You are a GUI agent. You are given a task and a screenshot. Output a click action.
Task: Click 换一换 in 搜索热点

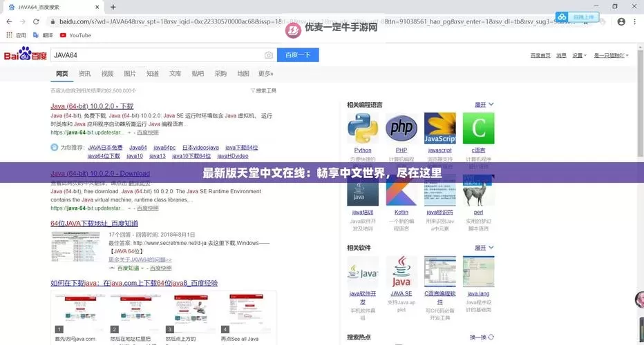point(482,337)
